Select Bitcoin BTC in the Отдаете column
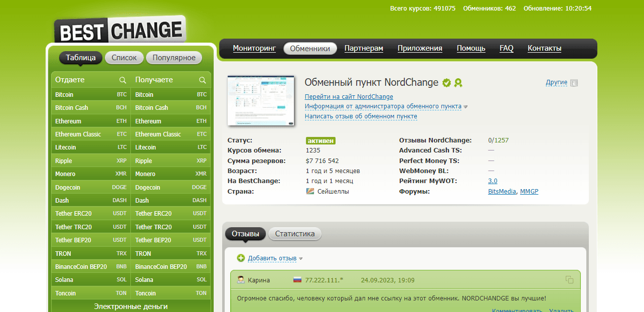644x312 pixels. pyautogui.click(x=91, y=94)
